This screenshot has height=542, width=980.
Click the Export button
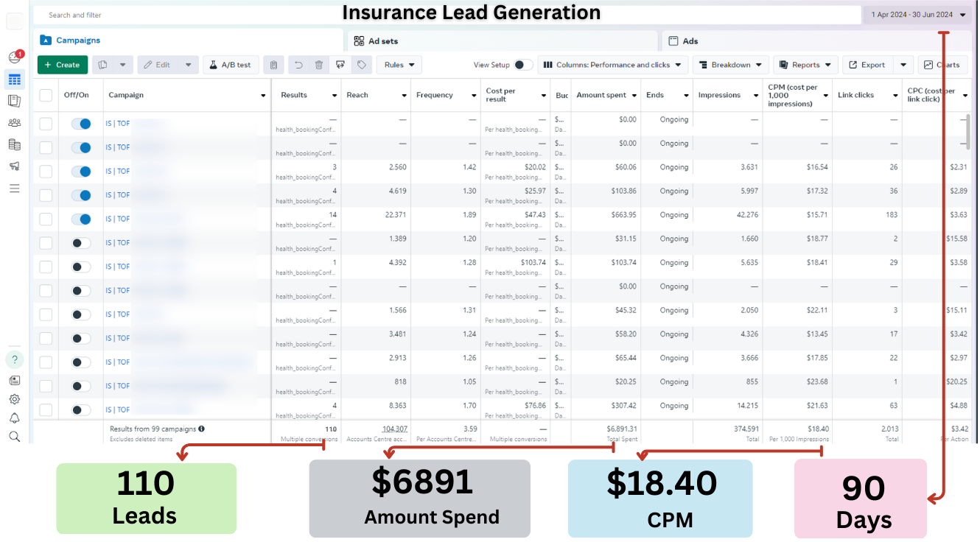click(x=868, y=65)
